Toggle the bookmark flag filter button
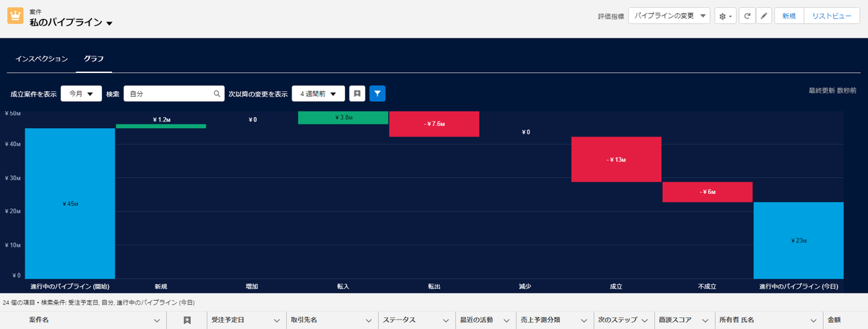The width and height of the screenshot is (868, 329). pos(357,93)
